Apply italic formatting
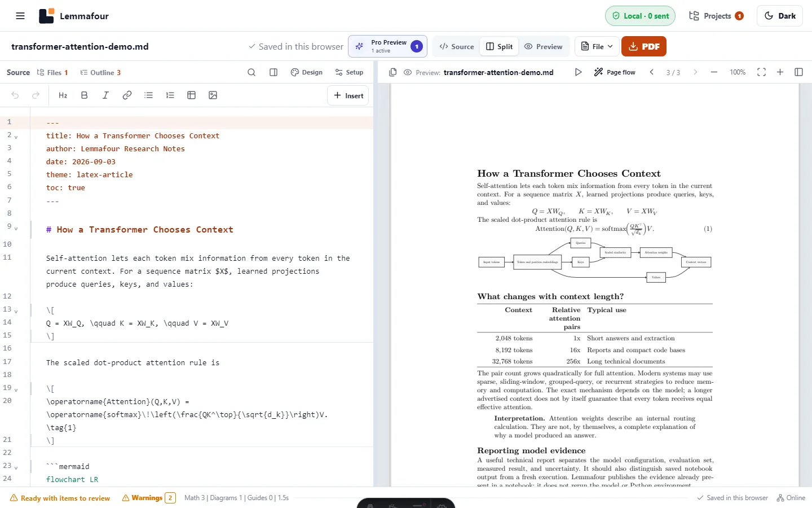Image resolution: width=812 pixels, height=508 pixels. click(x=105, y=95)
